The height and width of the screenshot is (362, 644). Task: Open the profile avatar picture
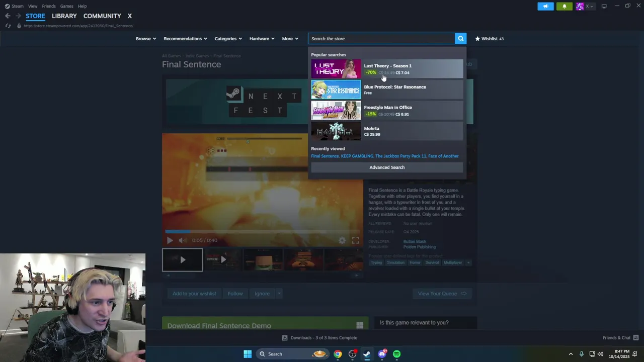[x=580, y=6]
